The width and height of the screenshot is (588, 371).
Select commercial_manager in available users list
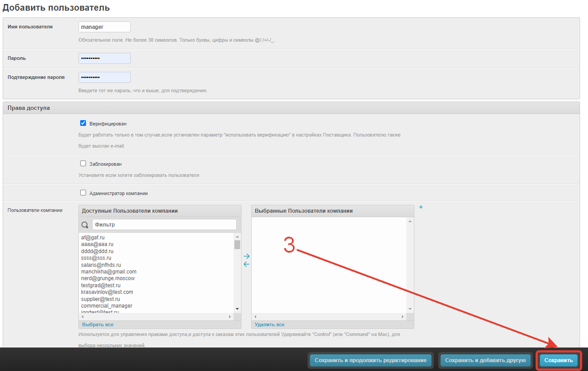106,306
